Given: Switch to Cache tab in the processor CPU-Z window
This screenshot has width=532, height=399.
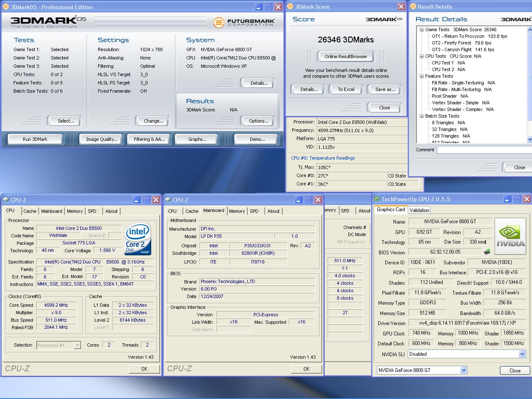Looking at the screenshot, I should 30,211.
